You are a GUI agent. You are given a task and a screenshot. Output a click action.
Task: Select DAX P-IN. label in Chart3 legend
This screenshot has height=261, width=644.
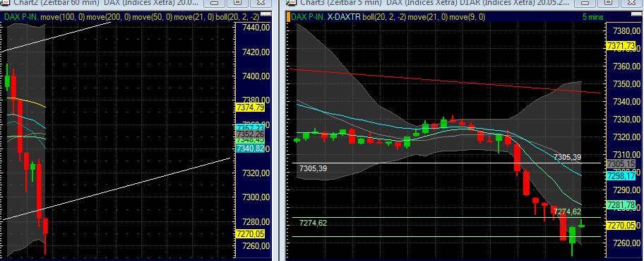(308, 17)
